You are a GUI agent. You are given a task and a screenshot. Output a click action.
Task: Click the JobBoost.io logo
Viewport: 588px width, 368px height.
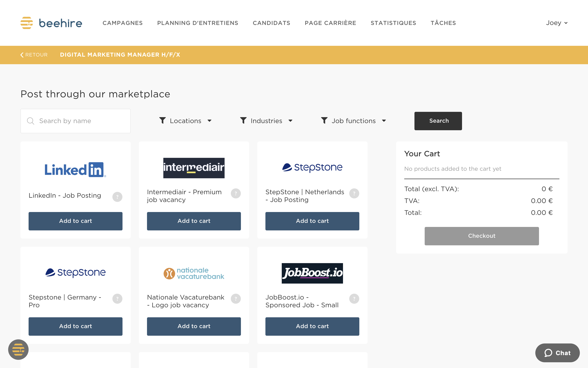[x=312, y=273]
